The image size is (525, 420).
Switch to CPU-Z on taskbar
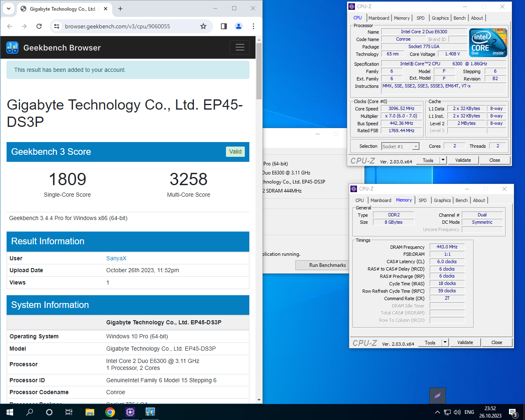tap(130, 412)
